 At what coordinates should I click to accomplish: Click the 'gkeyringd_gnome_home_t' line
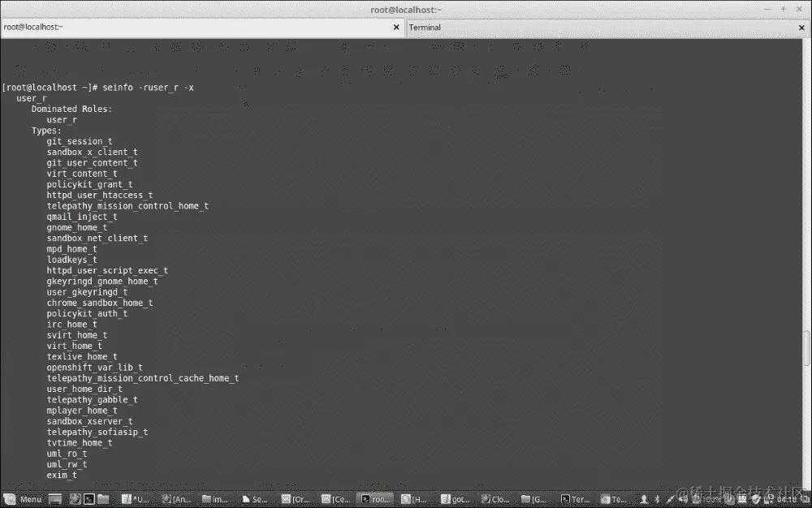(x=102, y=282)
